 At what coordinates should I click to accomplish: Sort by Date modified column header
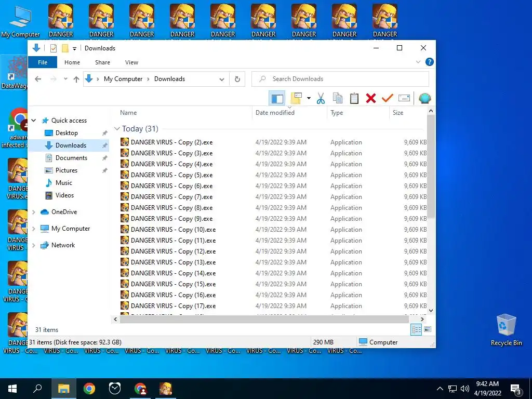pos(275,113)
